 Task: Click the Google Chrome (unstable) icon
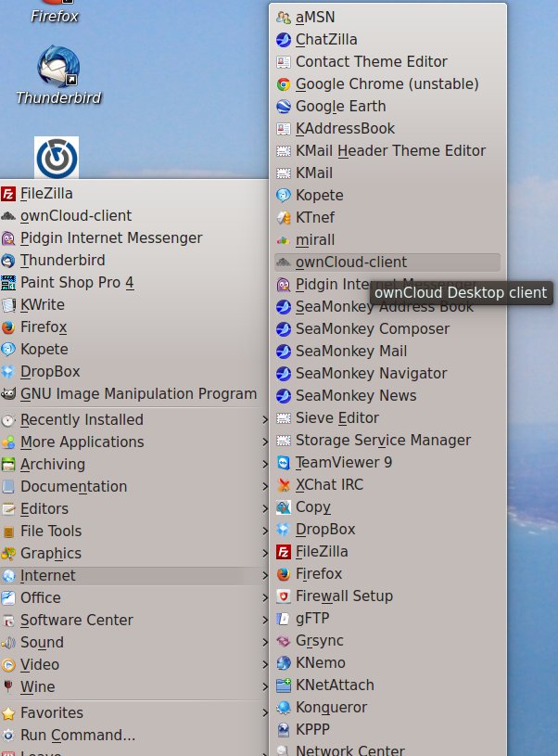[284, 84]
